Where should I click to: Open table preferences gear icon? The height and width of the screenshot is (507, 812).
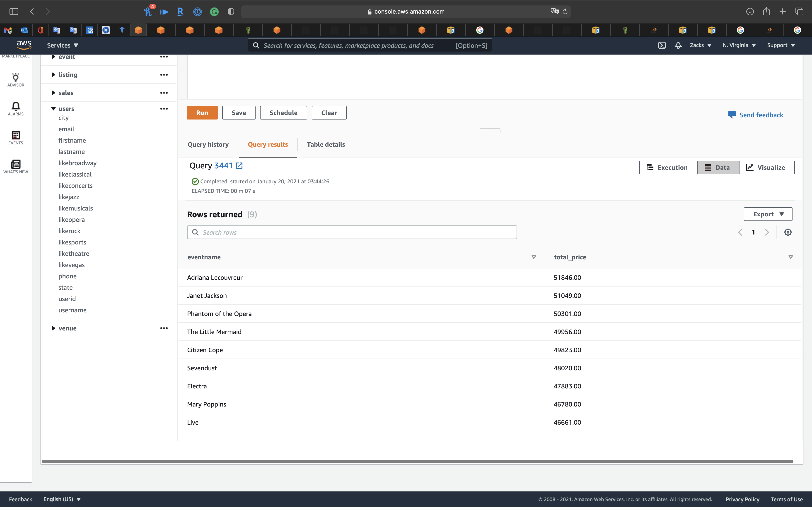click(x=788, y=232)
